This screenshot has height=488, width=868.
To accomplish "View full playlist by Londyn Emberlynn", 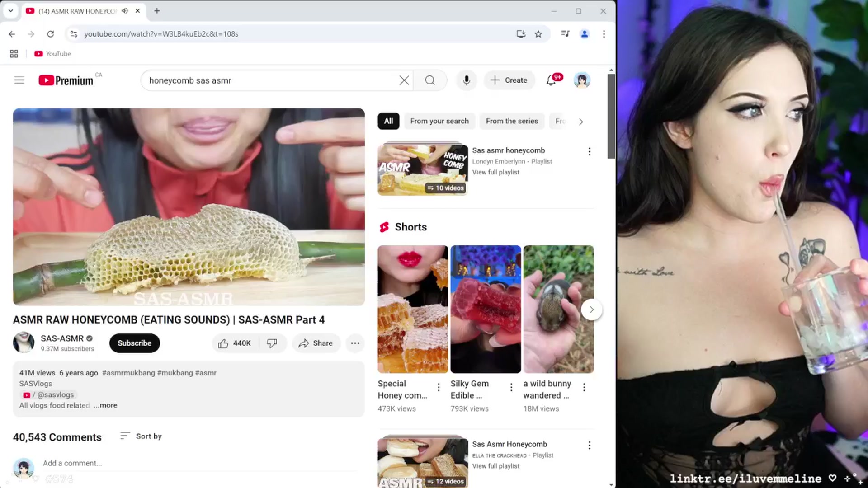I will coord(495,172).
